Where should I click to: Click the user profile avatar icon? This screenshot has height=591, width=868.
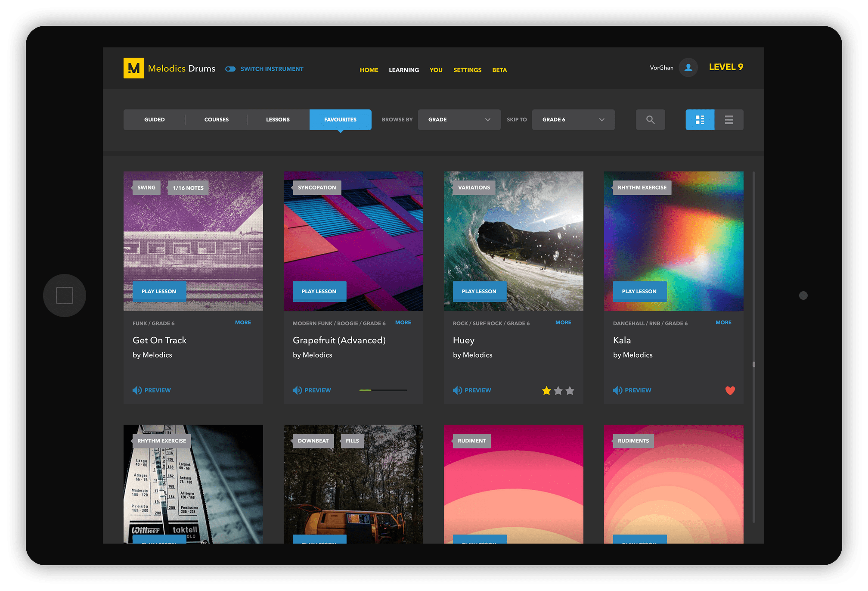click(x=688, y=68)
